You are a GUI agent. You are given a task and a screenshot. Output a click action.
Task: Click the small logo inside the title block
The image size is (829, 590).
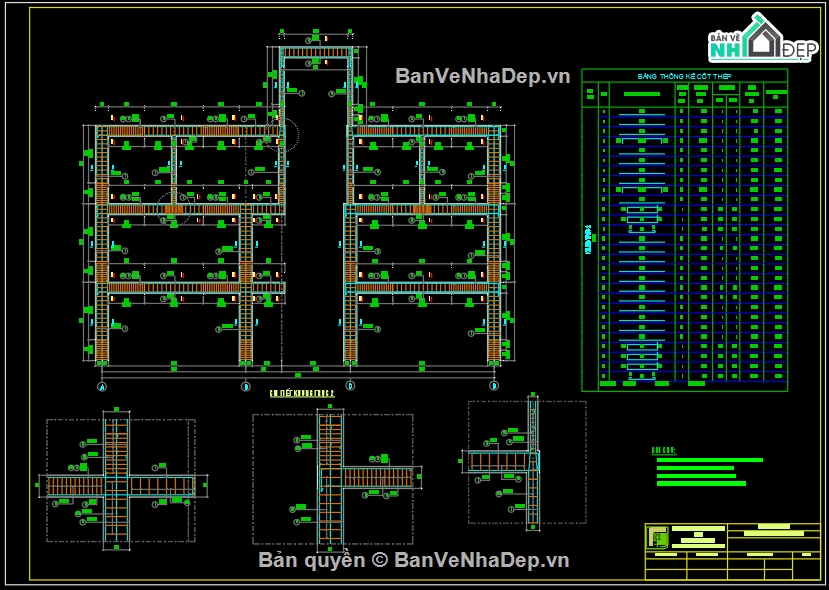[657, 537]
